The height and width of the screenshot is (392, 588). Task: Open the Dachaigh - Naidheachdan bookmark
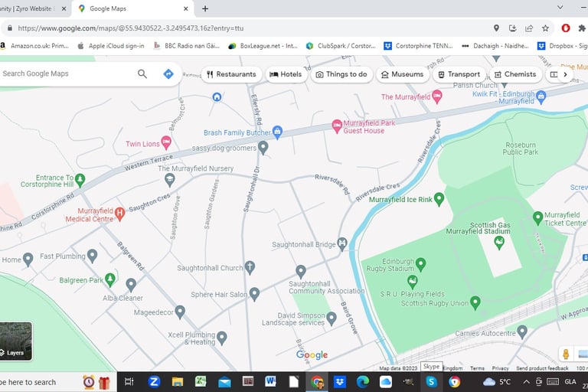click(495, 46)
